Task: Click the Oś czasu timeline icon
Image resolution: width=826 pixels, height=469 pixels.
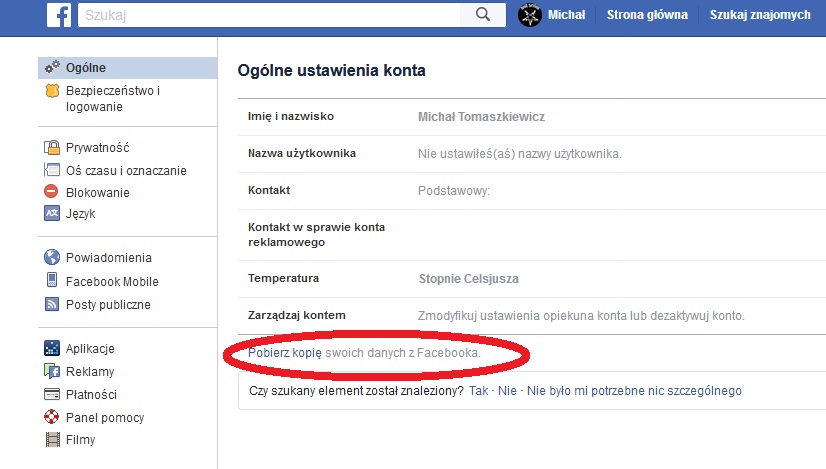Action: tap(52, 170)
